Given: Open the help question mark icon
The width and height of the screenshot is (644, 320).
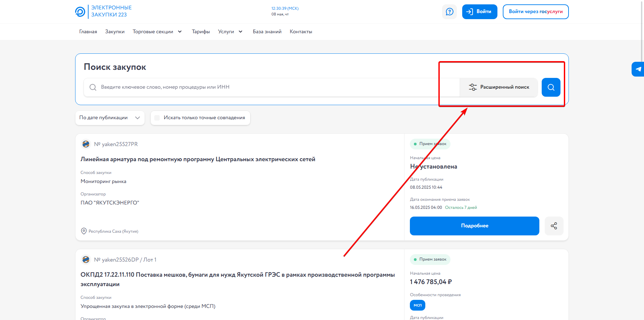Looking at the screenshot, I should point(449,12).
